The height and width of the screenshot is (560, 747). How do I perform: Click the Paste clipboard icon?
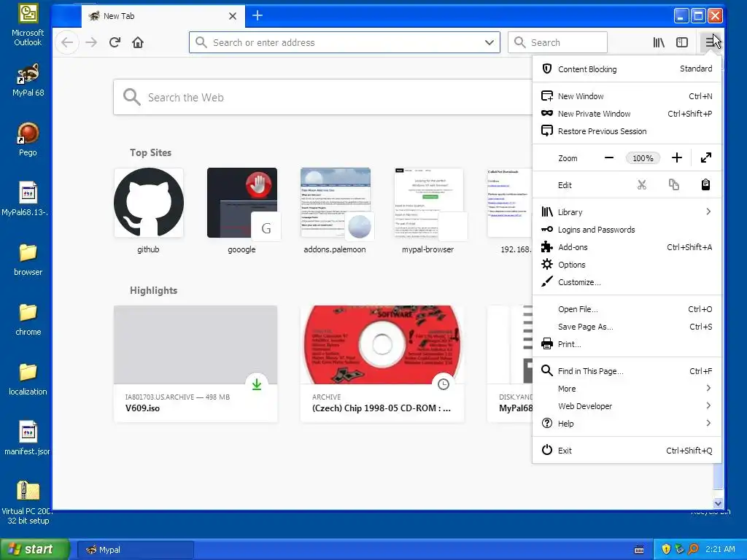[x=705, y=184]
